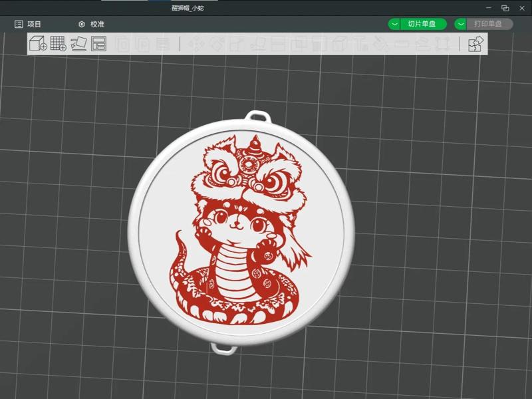Select the Rotate tool

click(217, 45)
